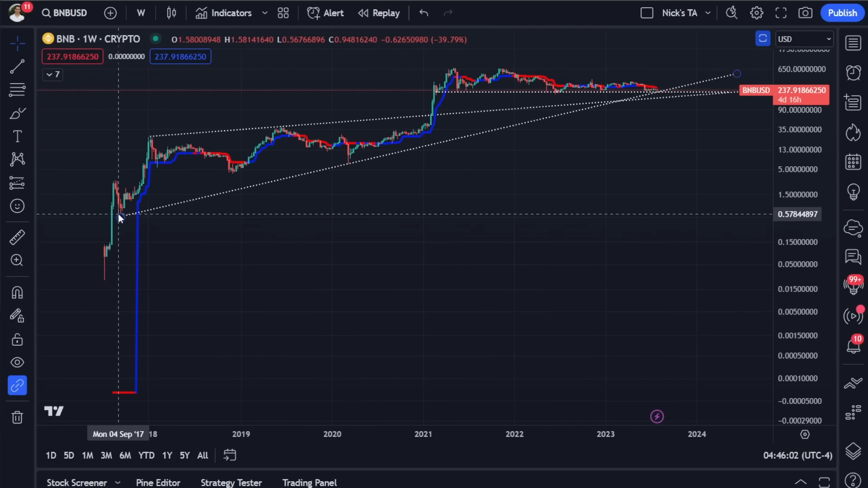Open quick search lightning icon

[732, 13]
